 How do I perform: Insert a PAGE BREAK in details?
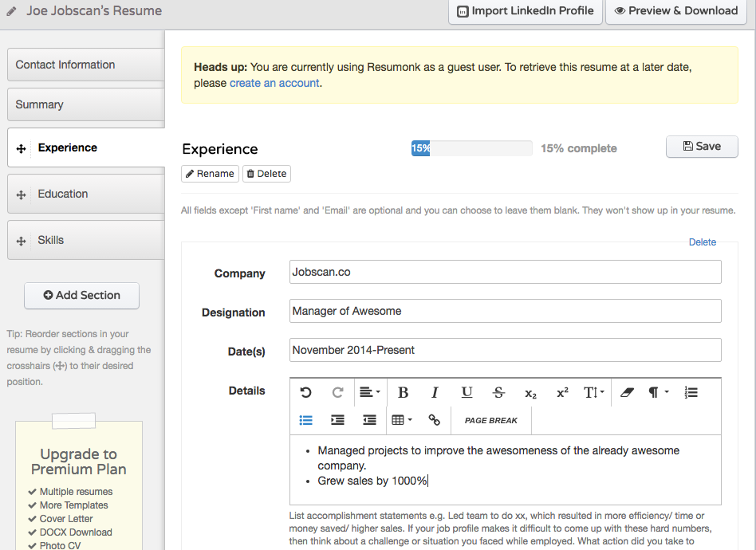click(x=490, y=420)
